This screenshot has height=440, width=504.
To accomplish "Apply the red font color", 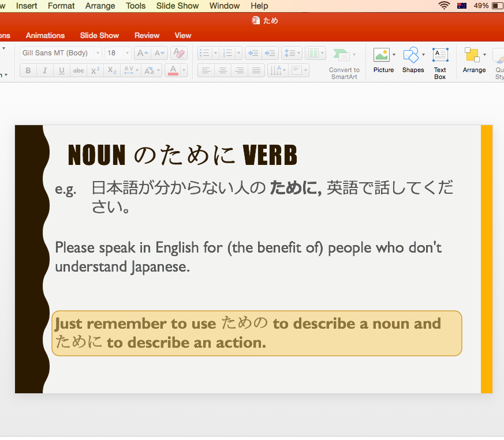I will (x=173, y=70).
